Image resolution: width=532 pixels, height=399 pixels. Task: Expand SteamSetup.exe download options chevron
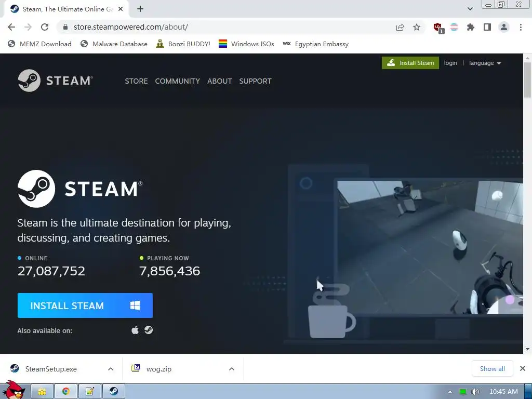(111, 369)
